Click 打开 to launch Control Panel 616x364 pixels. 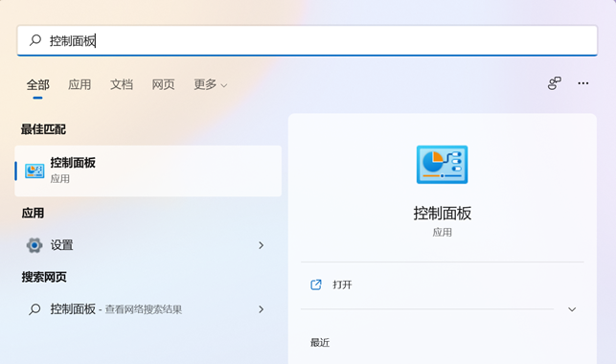point(342,284)
